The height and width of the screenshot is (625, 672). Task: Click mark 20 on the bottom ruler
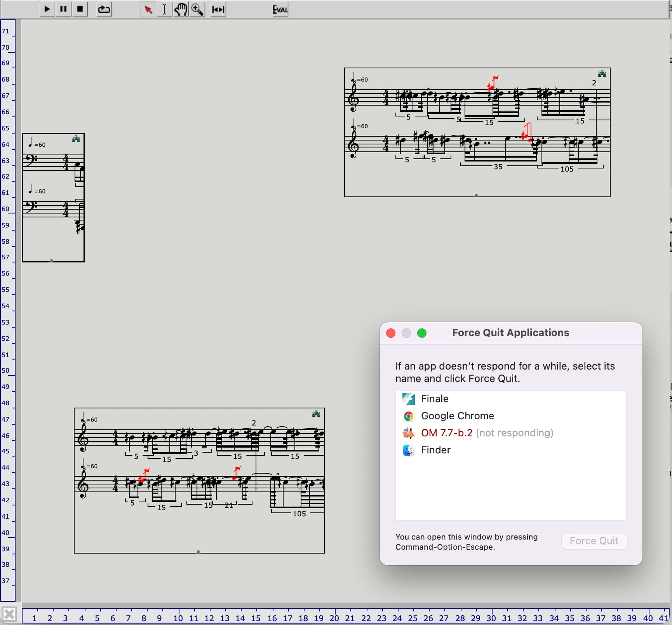pos(334,618)
